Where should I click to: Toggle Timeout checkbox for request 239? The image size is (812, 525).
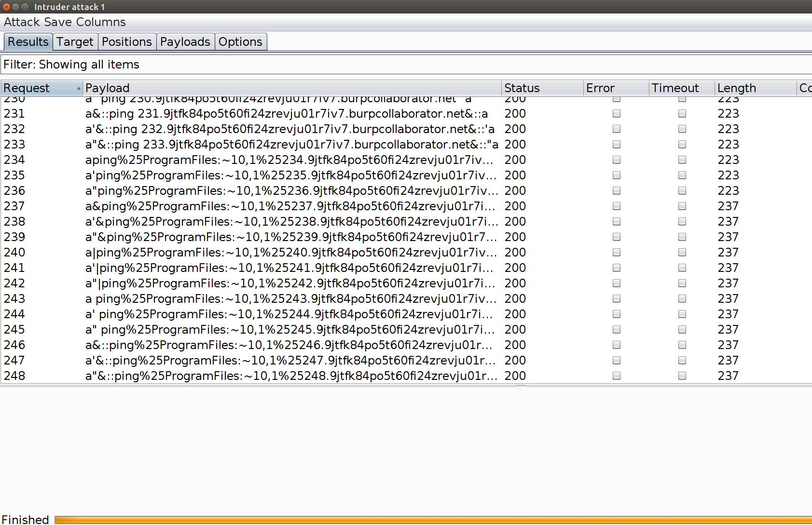coord(682,237)
